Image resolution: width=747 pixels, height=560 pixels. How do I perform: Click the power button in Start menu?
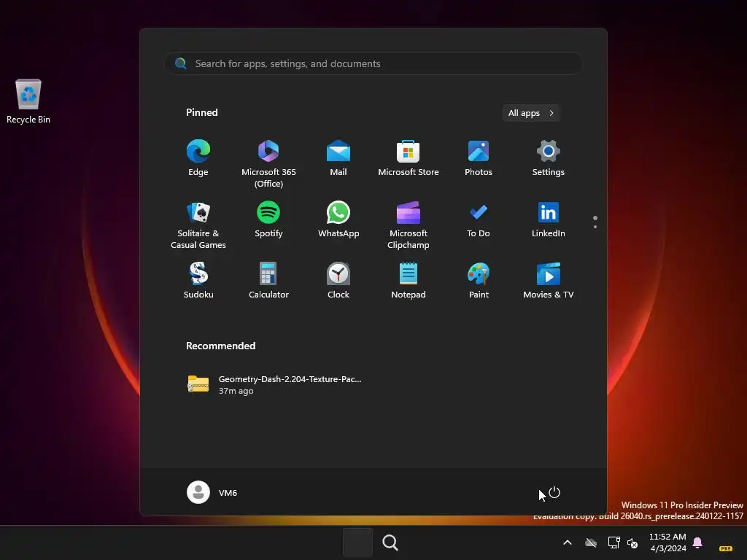point(554,492)
